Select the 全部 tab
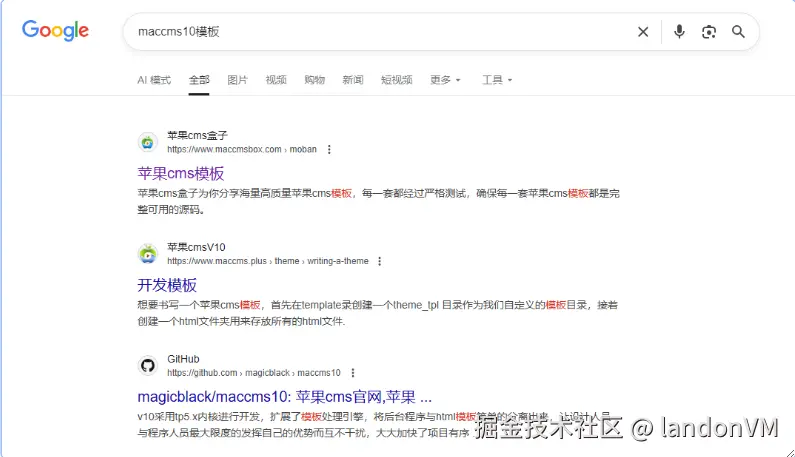795x457 pixels. point(199,80)
